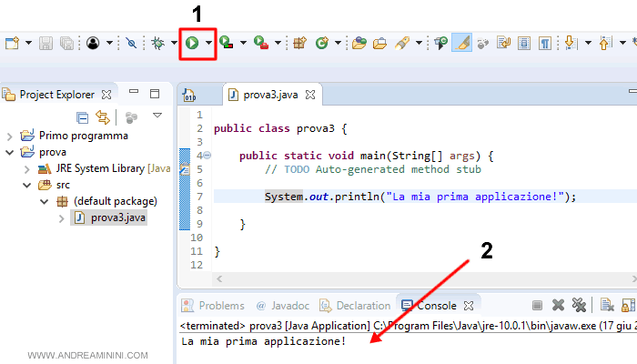Expand the Primo programma project
Image resolution: width=637 pixels, height=364 pixels.
tap(10, 136)
